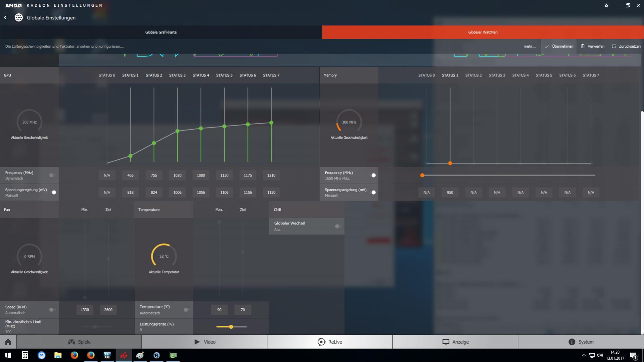
Task: Switch to the Globale Grafikkarte tab
Action: [x=161, y=32]
